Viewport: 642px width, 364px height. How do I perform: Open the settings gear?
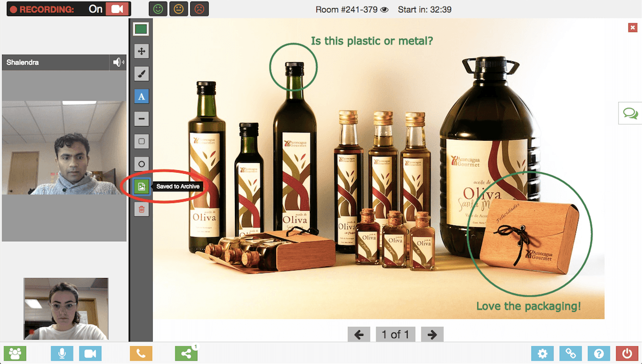point(542,353)
